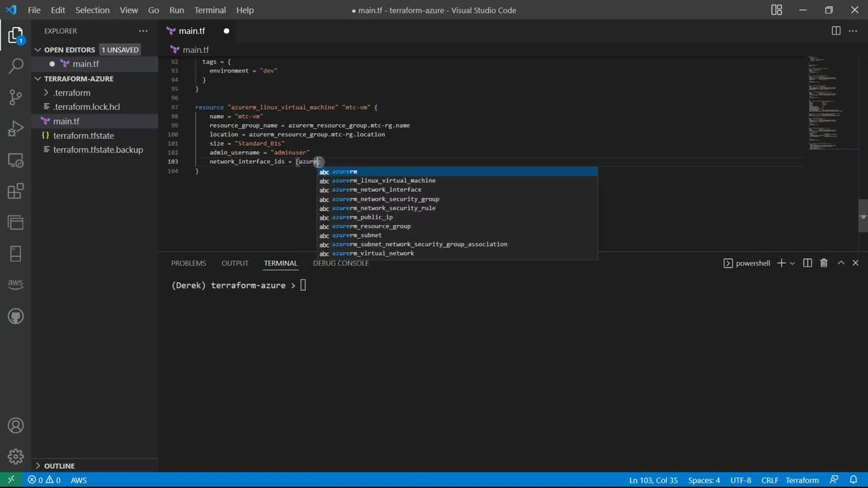
Task: Click the editor vertical scrollbar thumb
Action: [863, 216]
